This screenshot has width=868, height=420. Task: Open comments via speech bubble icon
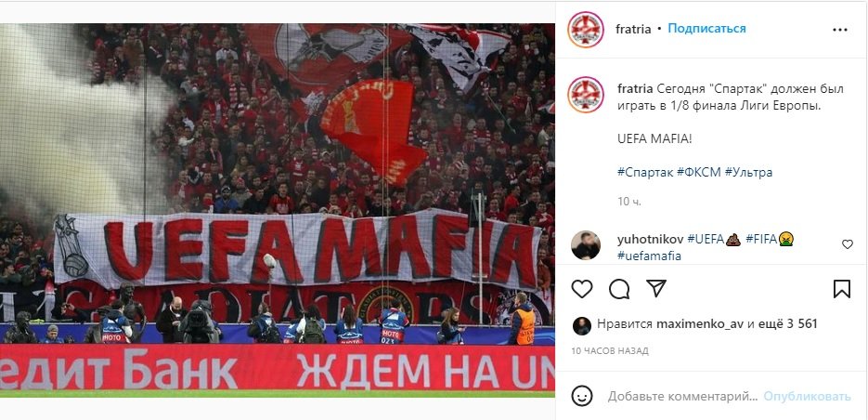coord(619,289)
